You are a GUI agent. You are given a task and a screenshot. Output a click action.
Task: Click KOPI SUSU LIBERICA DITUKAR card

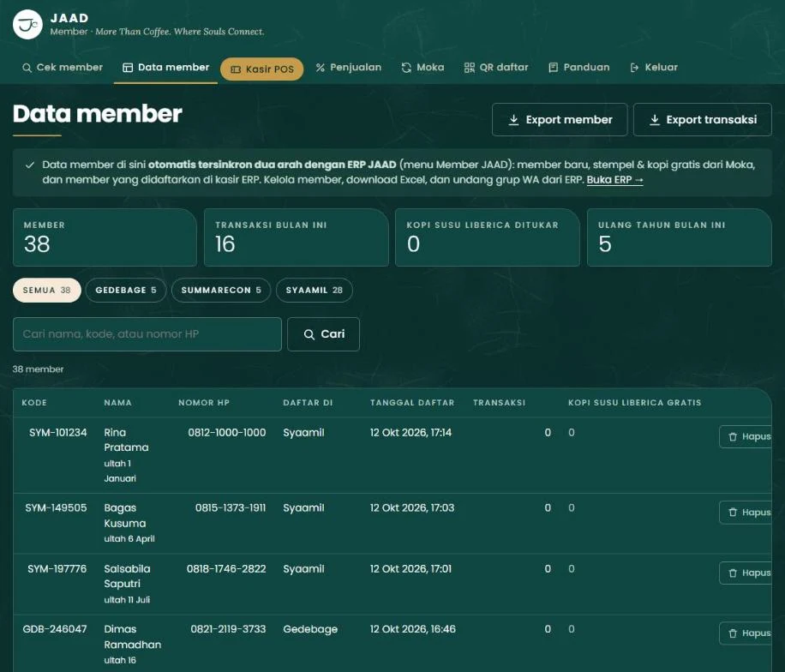click(x=488, y=237)
